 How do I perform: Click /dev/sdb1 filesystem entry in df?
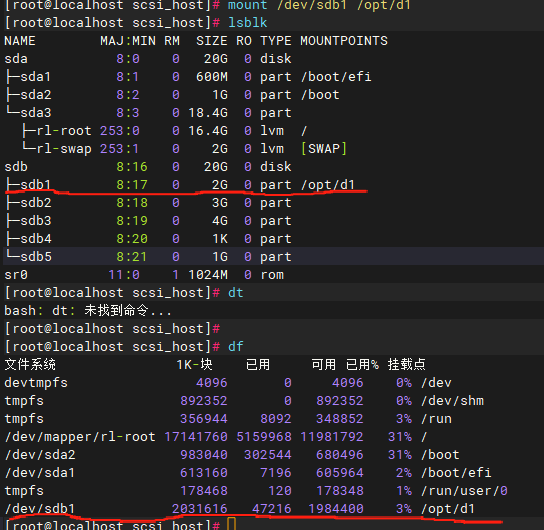point(40,509)
